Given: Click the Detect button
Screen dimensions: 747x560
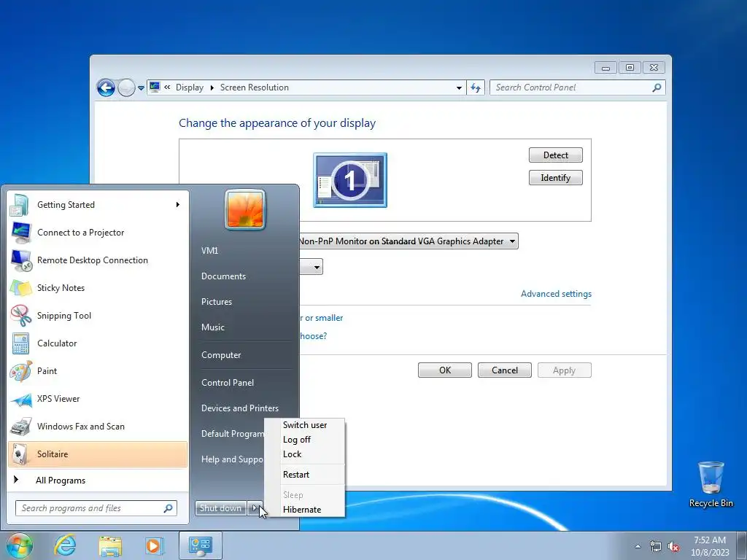Looking at the screenshot, I should (555, 155).
